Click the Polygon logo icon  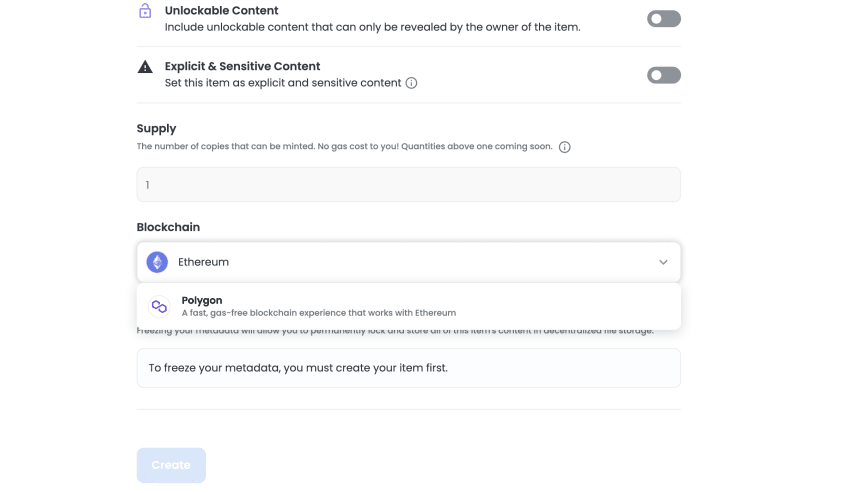[x=159, y=307]
